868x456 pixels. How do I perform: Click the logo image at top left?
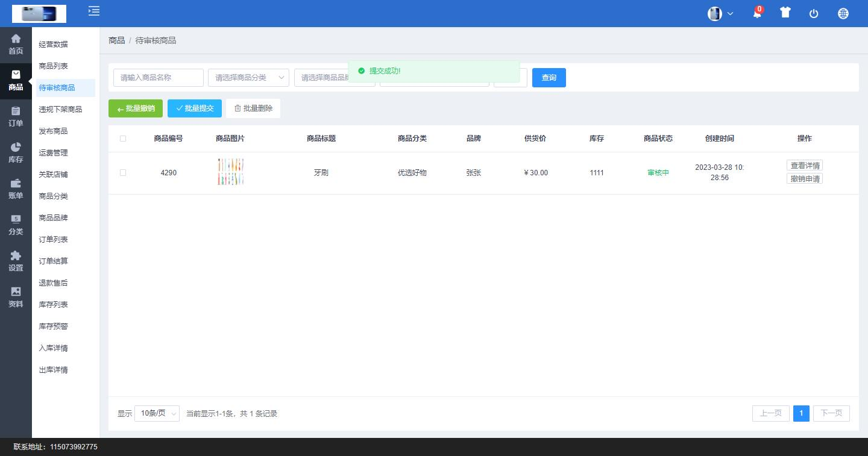pos(39,13)
